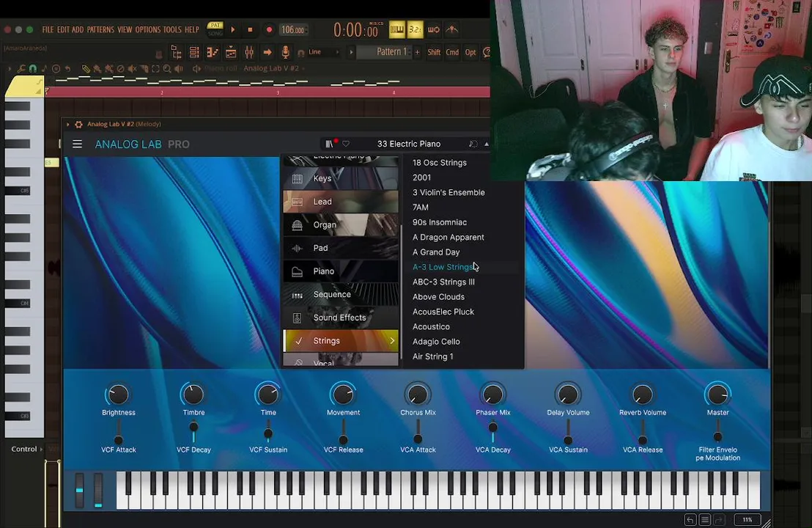Click the orange arrow icon in toolbar
The width and height of the screenshot is (812, 528).
[267, 52]
